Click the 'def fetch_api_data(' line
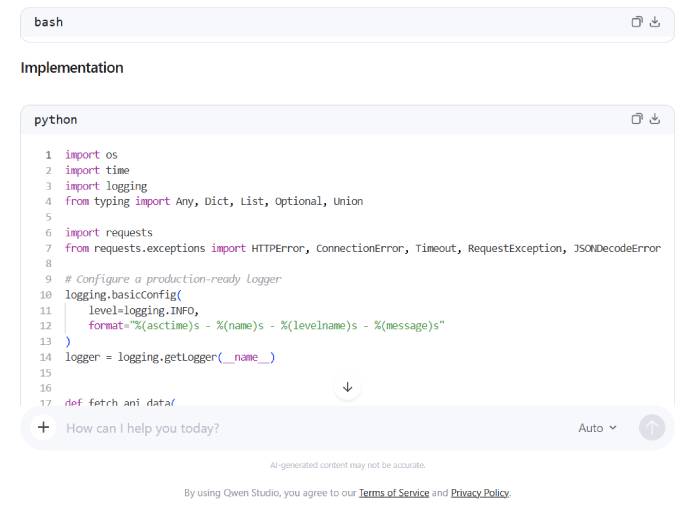This screenshot has height=523, width=700. [120, 402]
